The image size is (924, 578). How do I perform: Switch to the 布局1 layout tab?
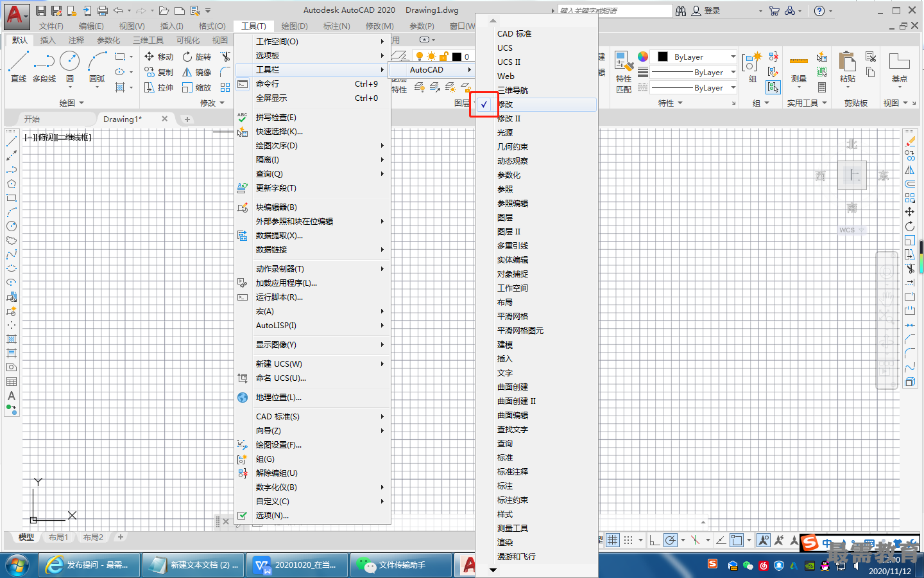(58, 537)
